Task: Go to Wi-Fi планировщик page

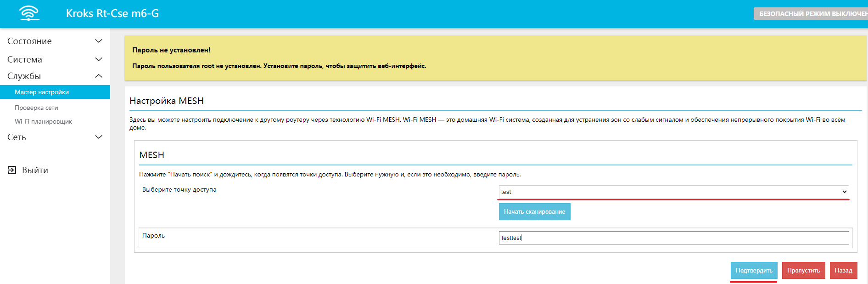Action: 43,121
